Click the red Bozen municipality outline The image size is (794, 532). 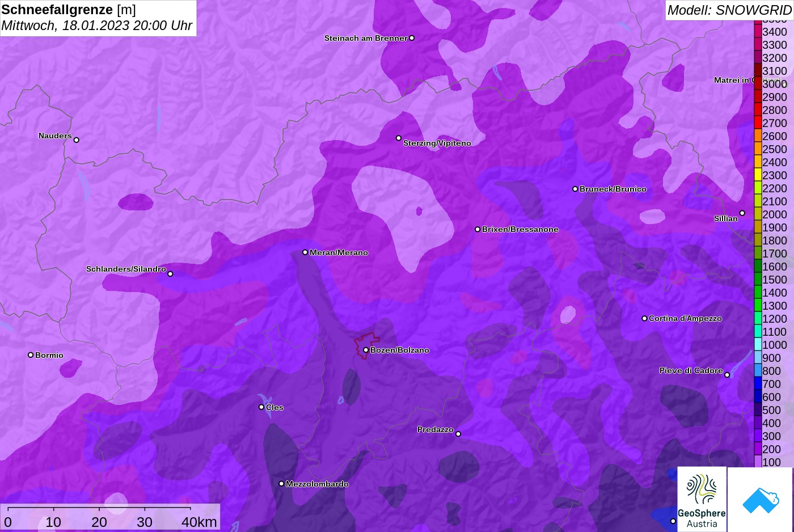[367, 345]
